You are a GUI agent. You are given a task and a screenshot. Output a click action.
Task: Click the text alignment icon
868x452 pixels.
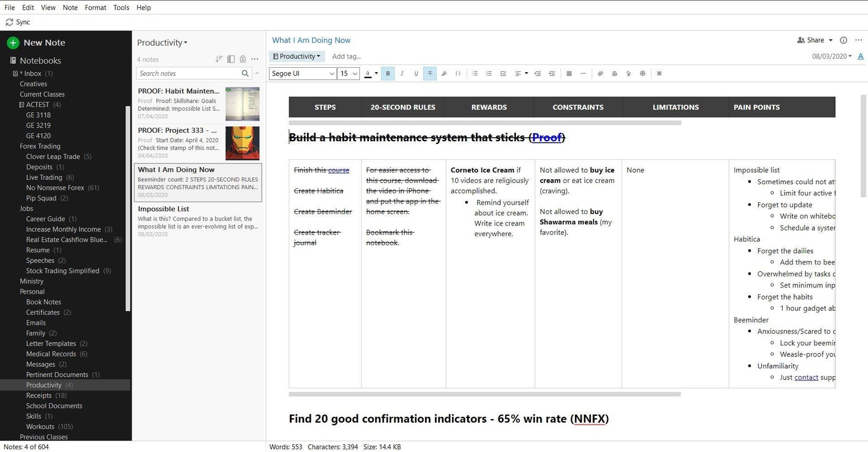(518, 73)
